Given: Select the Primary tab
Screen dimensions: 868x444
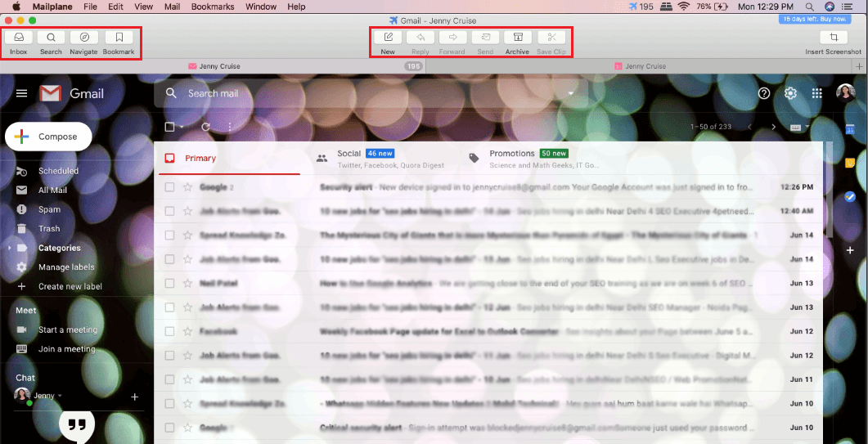Looking at the screenshot, I should click(x=229, y=159).
